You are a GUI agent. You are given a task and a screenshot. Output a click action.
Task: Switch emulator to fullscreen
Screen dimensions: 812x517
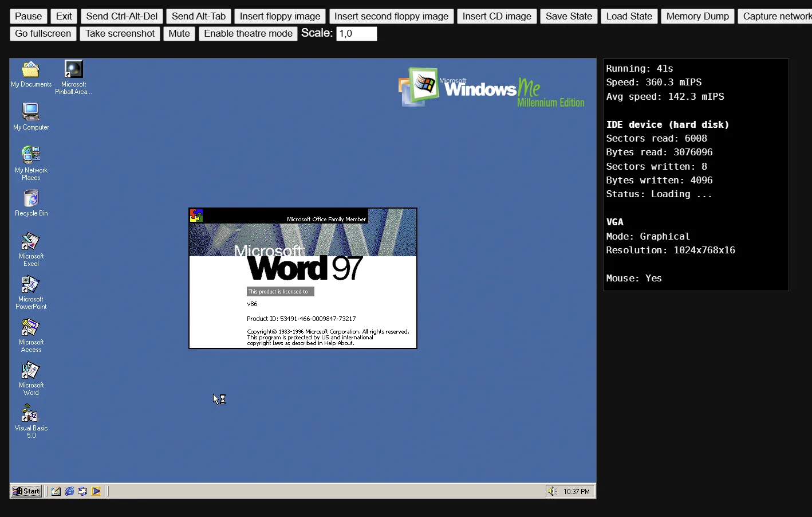coord(43,33)
